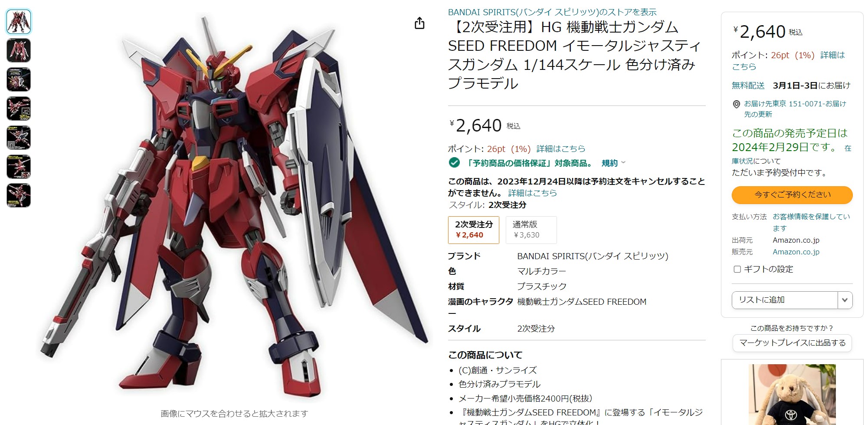Add item via リストに追加 button
Image resolution: width=868 pixels, height=425 pixels.
tap(785, 300)
